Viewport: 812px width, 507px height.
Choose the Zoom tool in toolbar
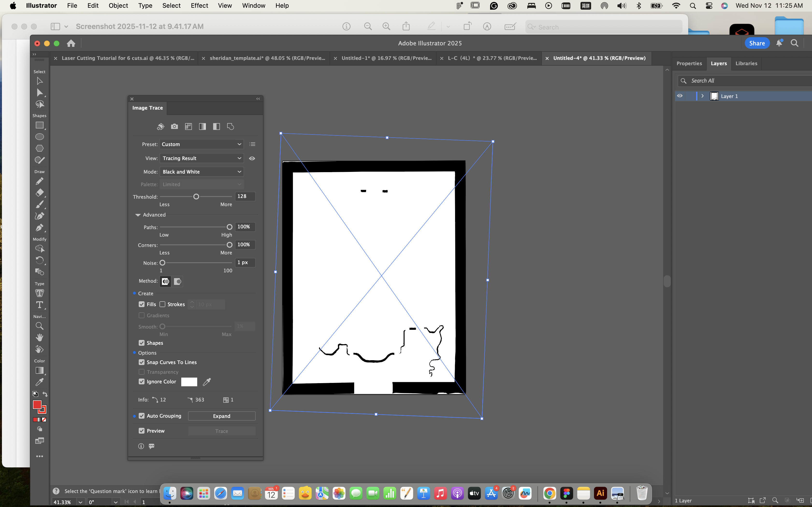pyautogui.click(x=40, y=326)
